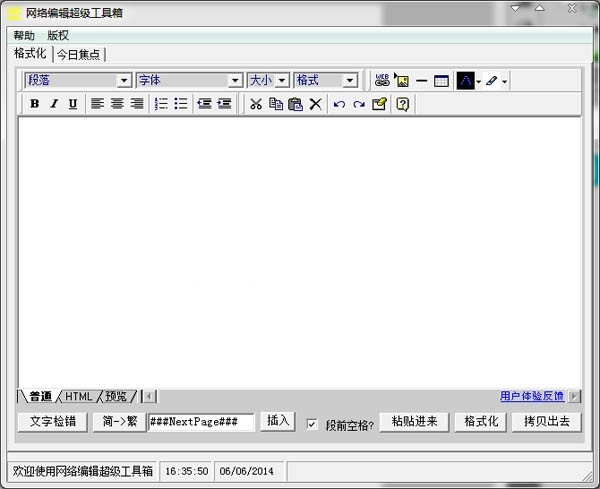Click the italic formatting icon
The height and width of the screenshot is (489, 600).
54,104
